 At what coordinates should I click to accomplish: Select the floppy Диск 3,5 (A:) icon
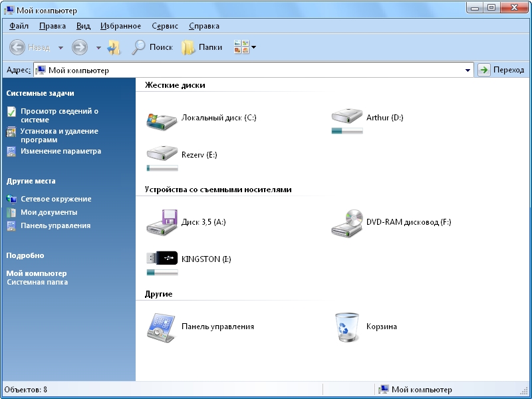click(162, 222)
